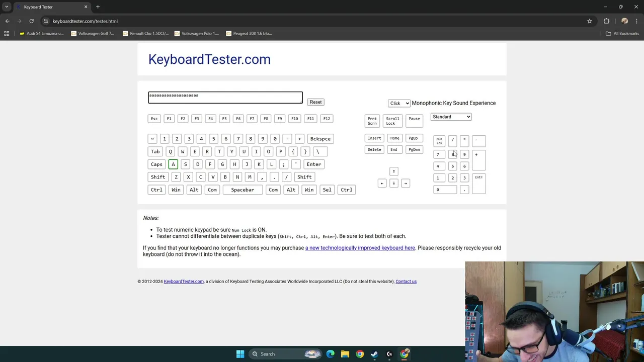Click the End key
Image resolution: width=644 pixels, height=362 pixels.
pos(394,150)
